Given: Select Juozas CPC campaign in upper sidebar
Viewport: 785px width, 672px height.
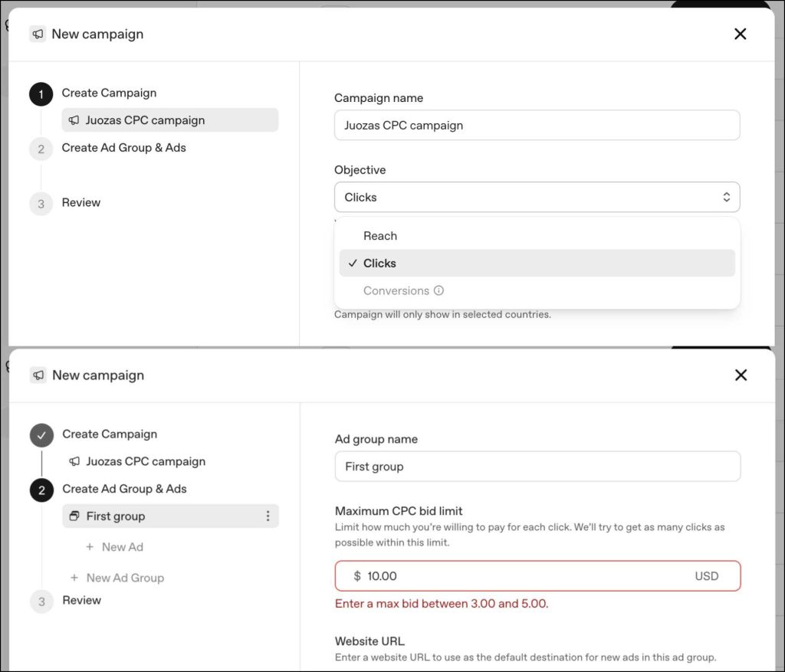Looking at the screenshot, I should tap(169, 120).
